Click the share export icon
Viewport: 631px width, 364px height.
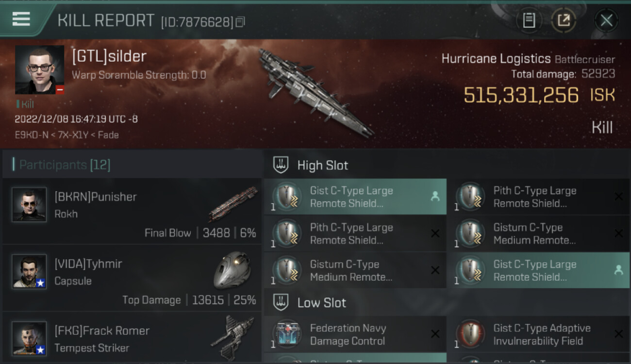[564, 20]
